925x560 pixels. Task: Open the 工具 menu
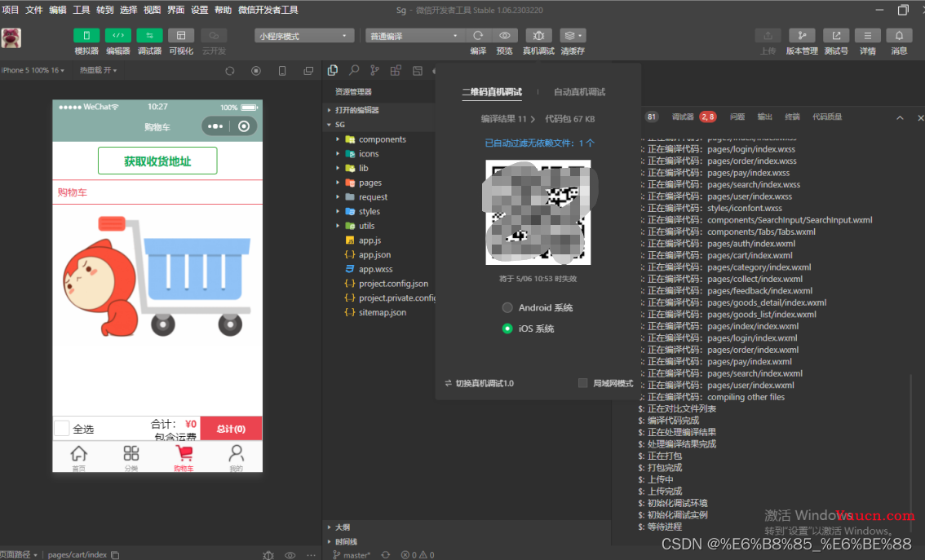tap(81, 10)
